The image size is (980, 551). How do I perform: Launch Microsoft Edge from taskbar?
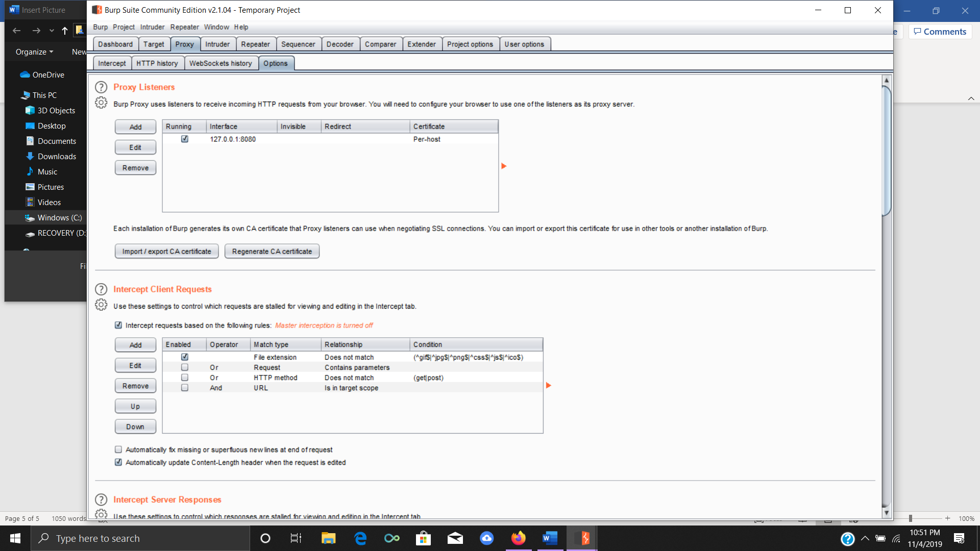click(x=360, y=538)
